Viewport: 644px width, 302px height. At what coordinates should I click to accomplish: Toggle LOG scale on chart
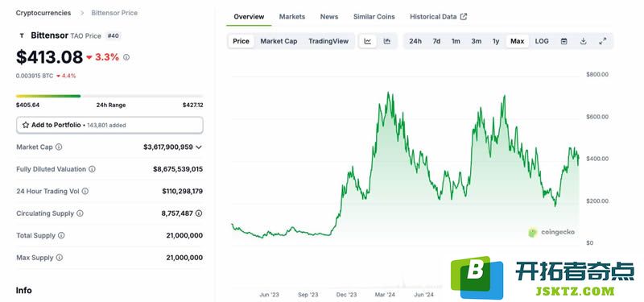(x=542, y=41)
